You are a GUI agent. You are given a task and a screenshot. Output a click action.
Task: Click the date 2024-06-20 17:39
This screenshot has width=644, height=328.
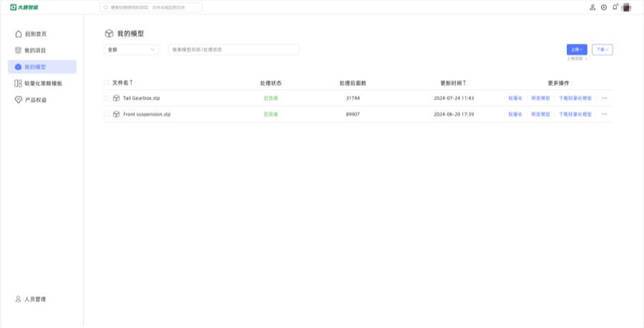click(x=454, y=115)
